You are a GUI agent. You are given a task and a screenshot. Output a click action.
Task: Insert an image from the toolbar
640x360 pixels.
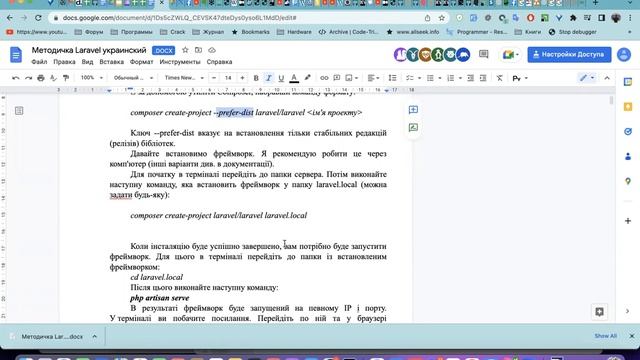[x=351, y=78]
